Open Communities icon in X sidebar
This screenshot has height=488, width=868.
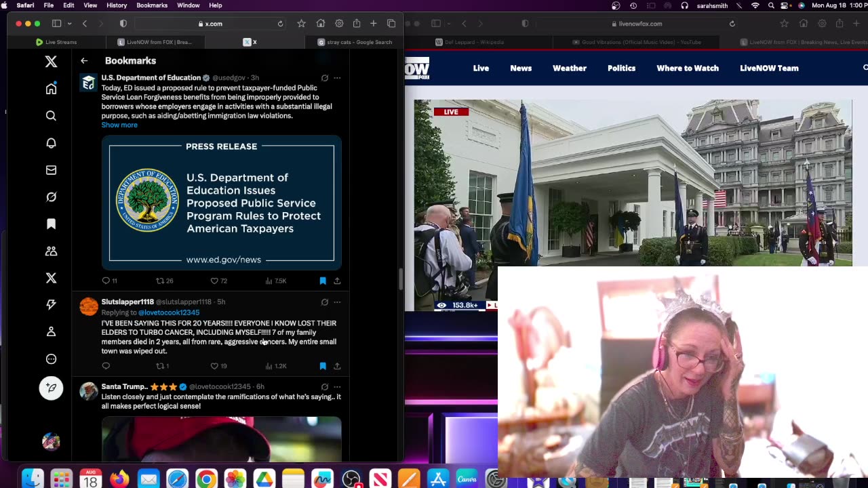[51, 251]
